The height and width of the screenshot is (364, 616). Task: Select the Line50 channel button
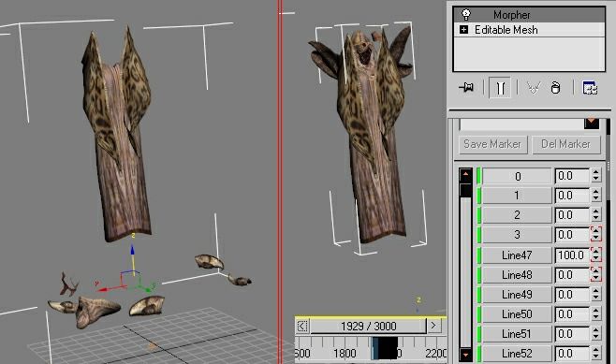[517, 314]
